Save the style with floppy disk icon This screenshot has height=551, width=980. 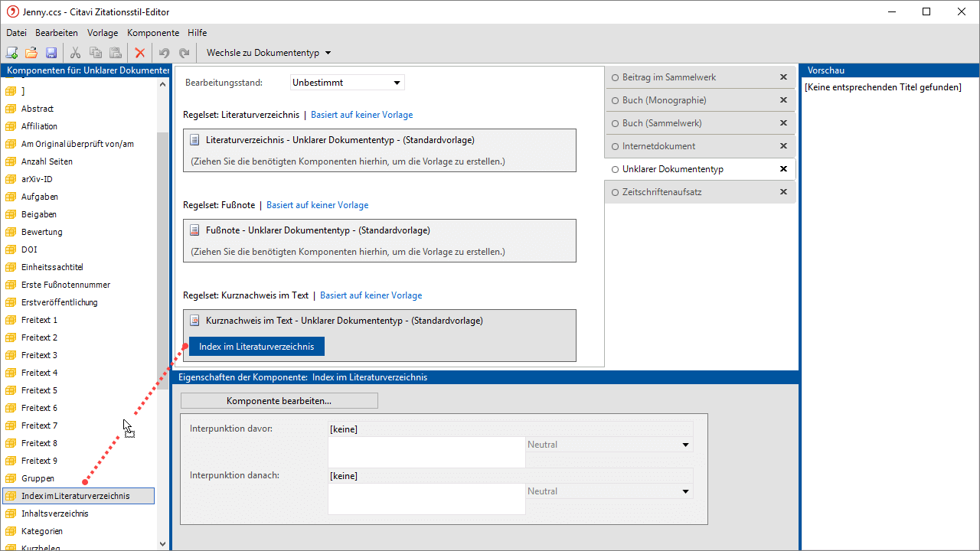51,53
